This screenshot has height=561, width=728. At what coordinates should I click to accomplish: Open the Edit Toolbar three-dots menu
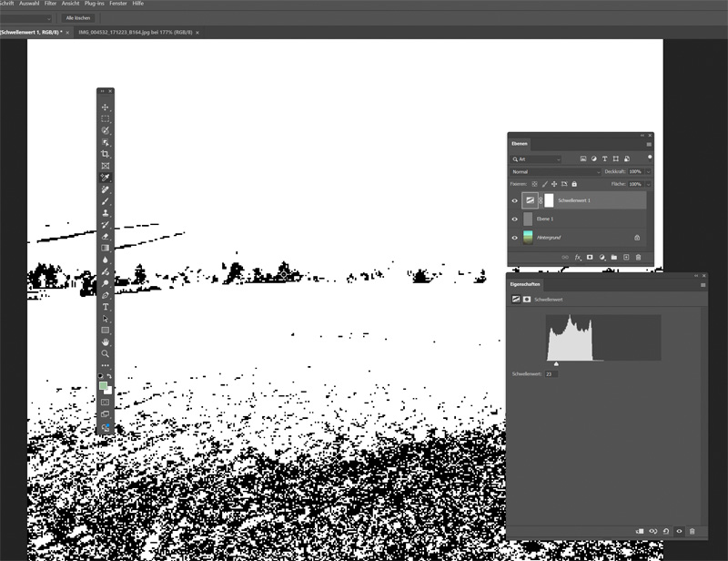[106, 365]
